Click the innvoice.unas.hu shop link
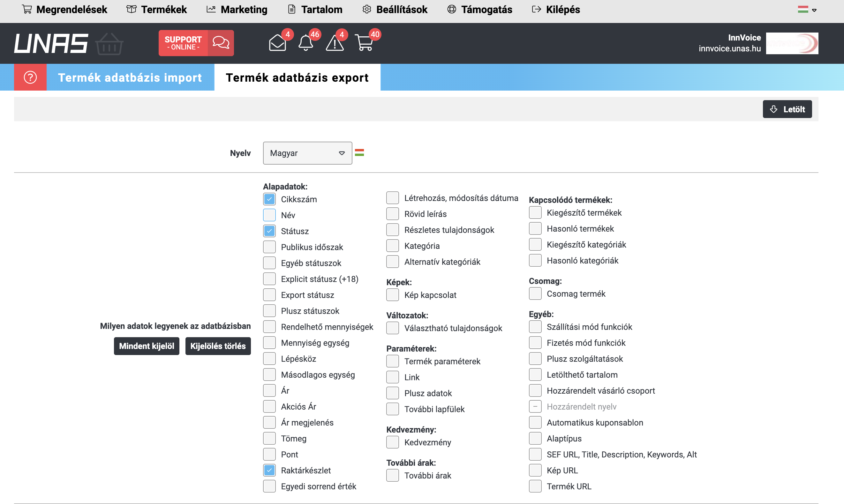 tap(730, 48)
